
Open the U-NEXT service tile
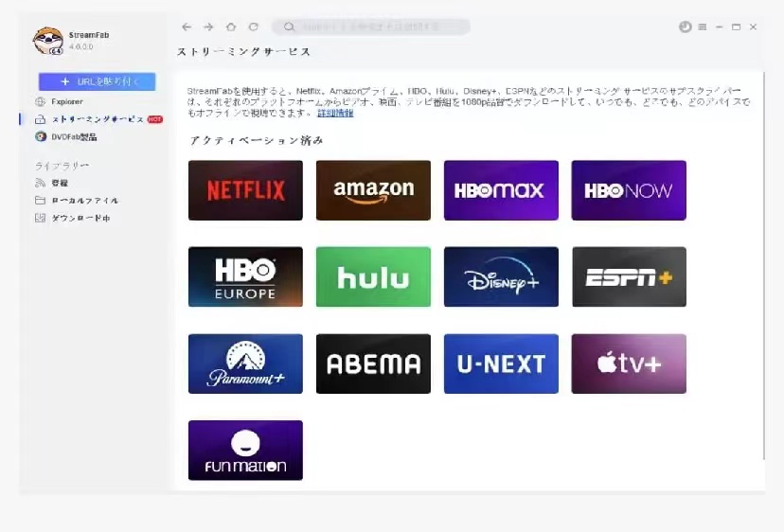(x=501, y=364)
